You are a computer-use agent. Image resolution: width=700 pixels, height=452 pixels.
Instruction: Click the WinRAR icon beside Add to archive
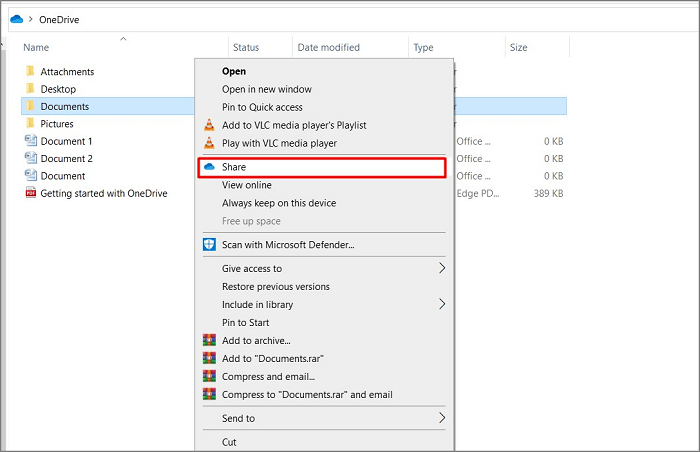click(x=208, y=341)
